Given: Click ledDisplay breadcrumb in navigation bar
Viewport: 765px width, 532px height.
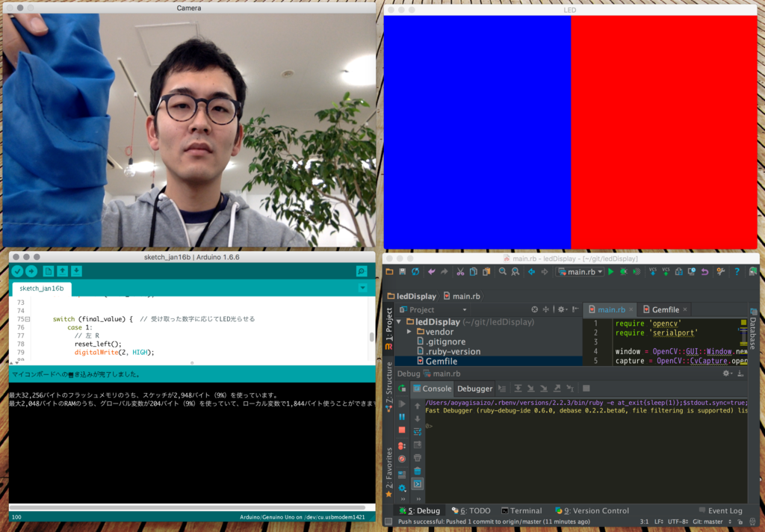Looking at the screenshot, I should tap(412, 296).
